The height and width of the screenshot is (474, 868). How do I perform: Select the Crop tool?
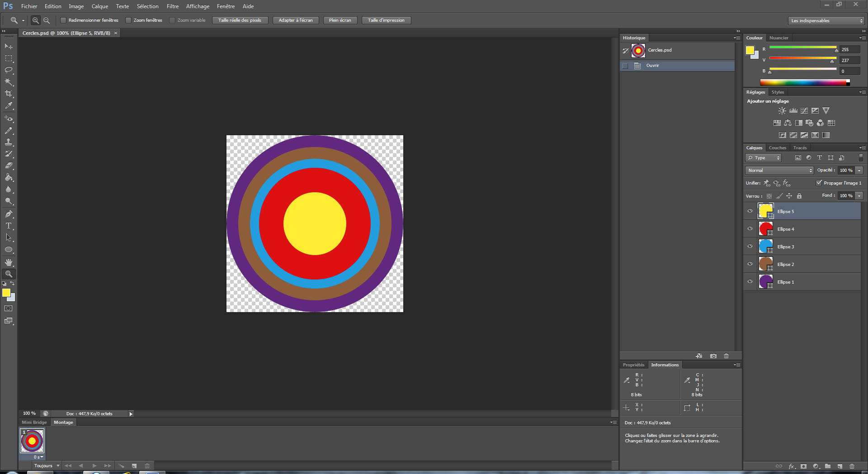tap(9, 94)
